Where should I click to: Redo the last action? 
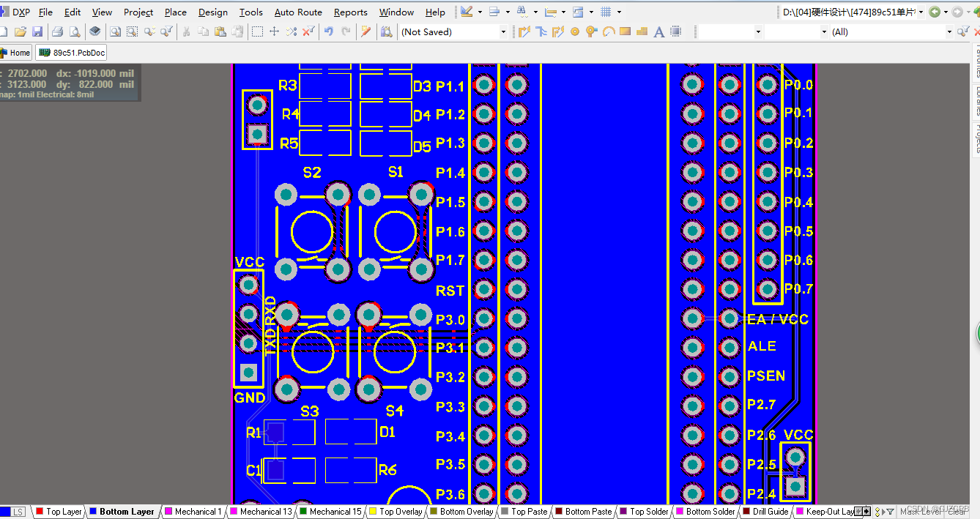coord(345,31)
